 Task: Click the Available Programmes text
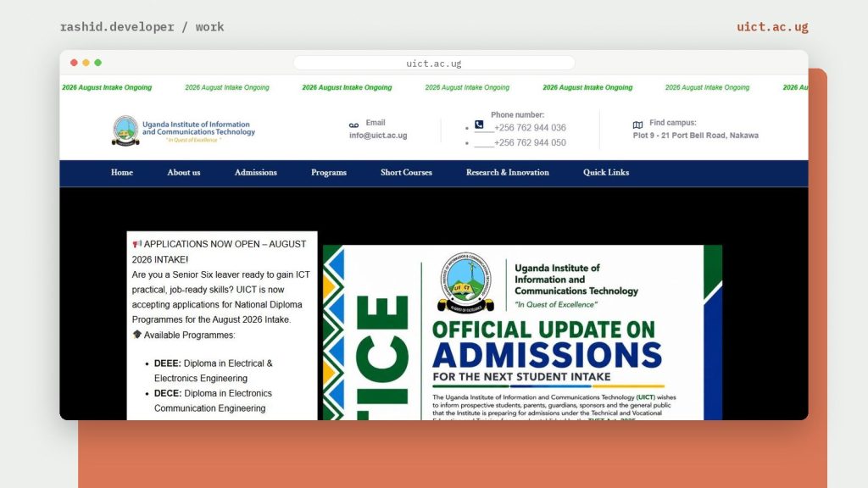pyautogui.click(x=189, y=335)
